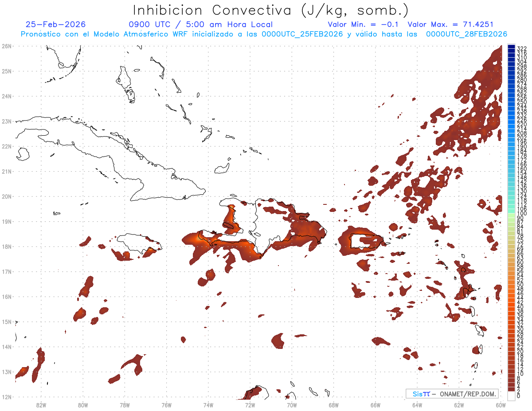Click the "21N" latitude label
Viewport: 532px width, 411px height.
pos(6,171)
